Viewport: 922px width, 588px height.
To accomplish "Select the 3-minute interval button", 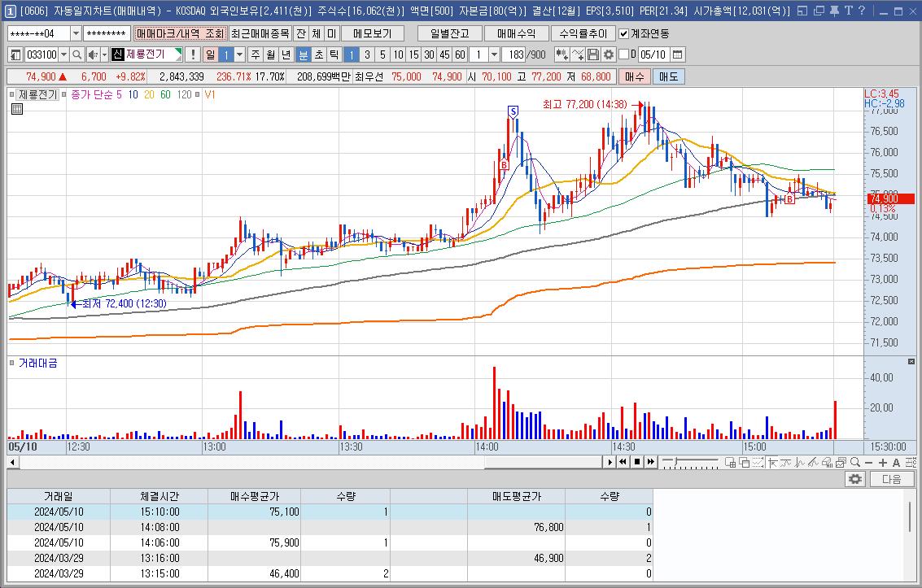I will 367,54.
